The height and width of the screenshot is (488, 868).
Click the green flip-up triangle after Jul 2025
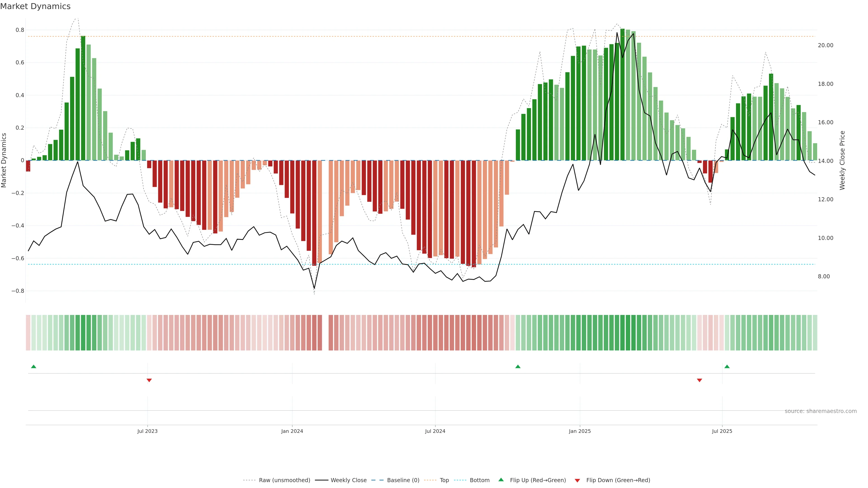[x=727, y=366]
